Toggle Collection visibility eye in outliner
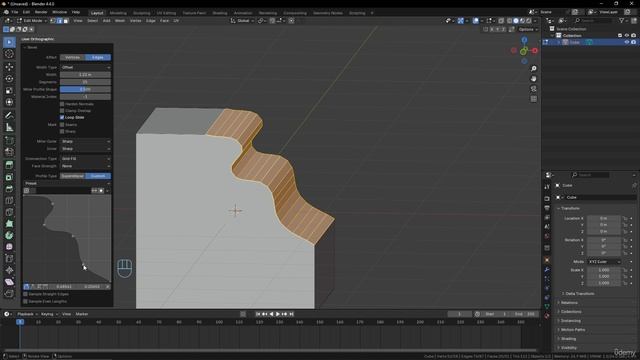640x360 pixels. 627,36
